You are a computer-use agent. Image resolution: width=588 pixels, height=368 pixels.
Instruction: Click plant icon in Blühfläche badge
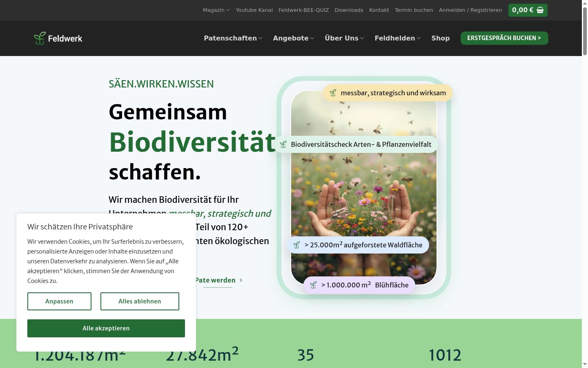[x=313, y=285]
